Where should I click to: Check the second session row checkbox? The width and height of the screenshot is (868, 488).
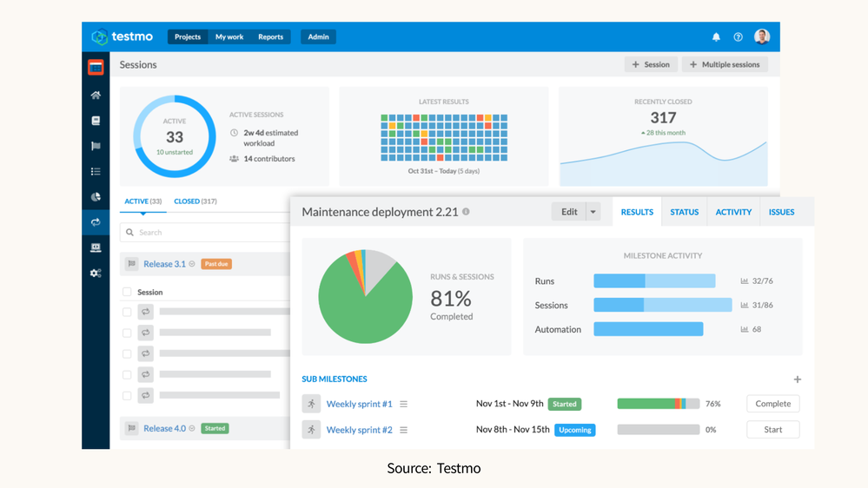[x=127, y=333]
